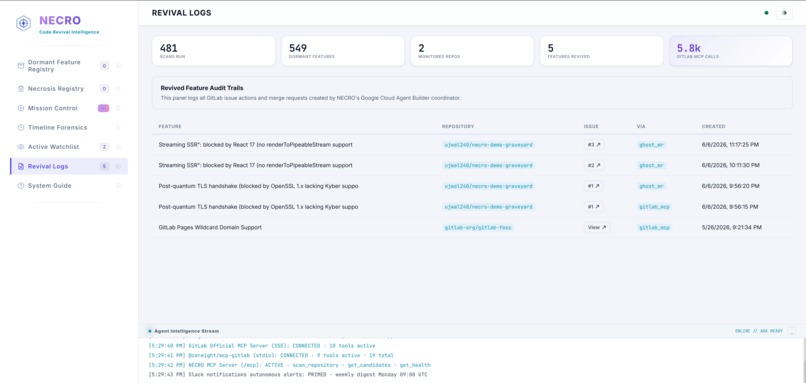This screenshot has width=806, height=383.
Task: Click Revival Logs count badge 5
Action: [104, 166]
